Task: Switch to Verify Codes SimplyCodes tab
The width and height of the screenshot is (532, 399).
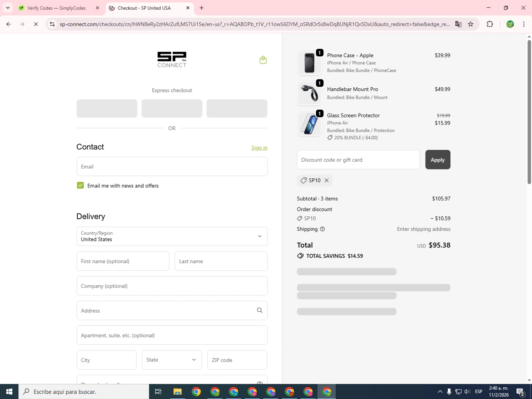Action: [57, 8]
